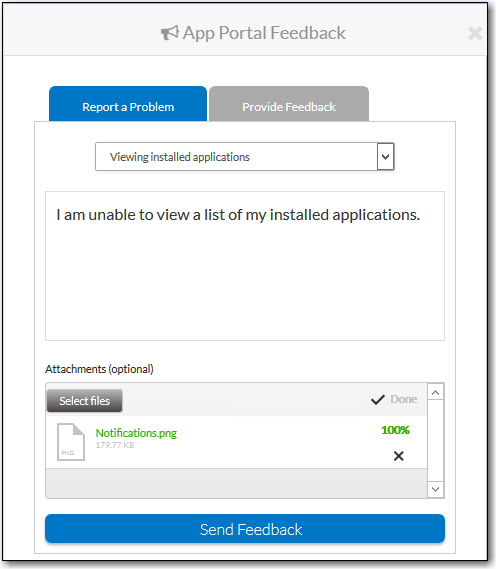Click the 179.77 KB file size text
Screen dimensions: 496x569
click(x=115, y=445)
